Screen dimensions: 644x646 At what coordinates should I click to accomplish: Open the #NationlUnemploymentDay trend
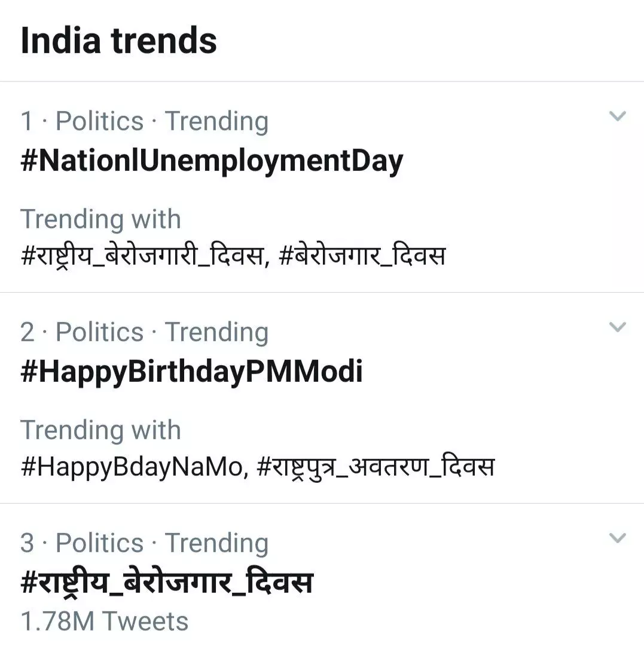(x=212, y=161)
